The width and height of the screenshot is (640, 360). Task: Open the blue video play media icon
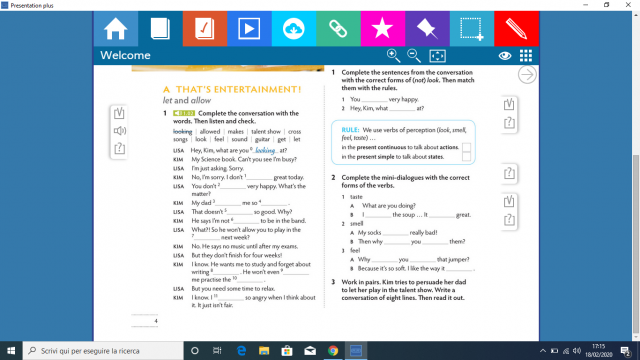click(x=249, y=29)
